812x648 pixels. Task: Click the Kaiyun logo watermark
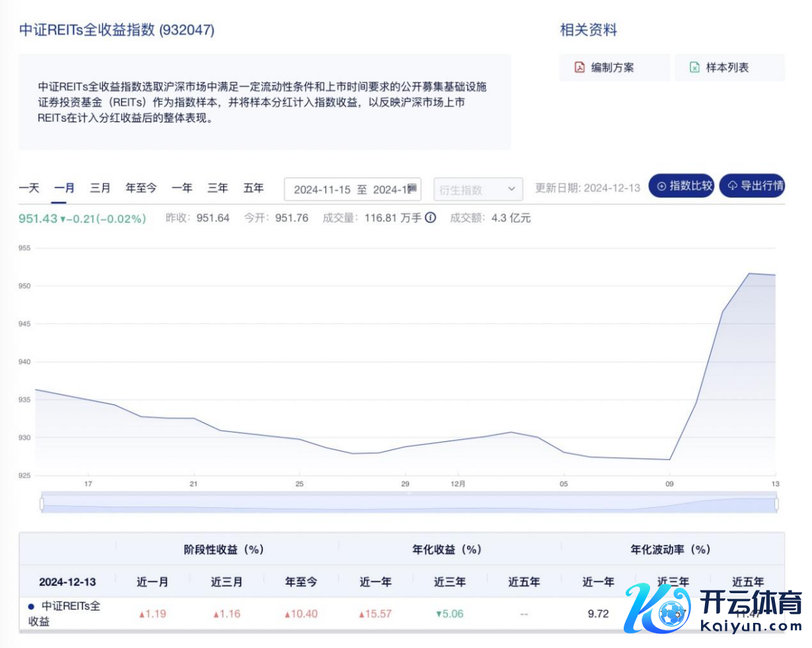[x=714, y=610]
